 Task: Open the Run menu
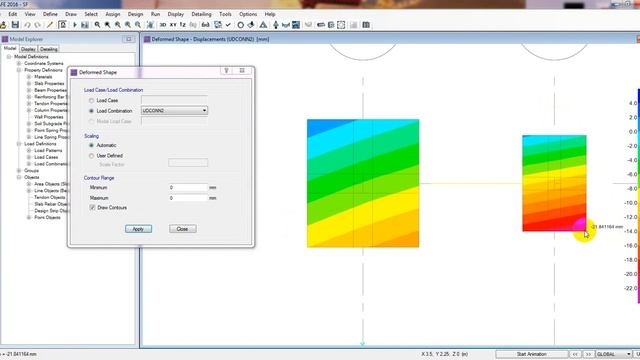155,14
